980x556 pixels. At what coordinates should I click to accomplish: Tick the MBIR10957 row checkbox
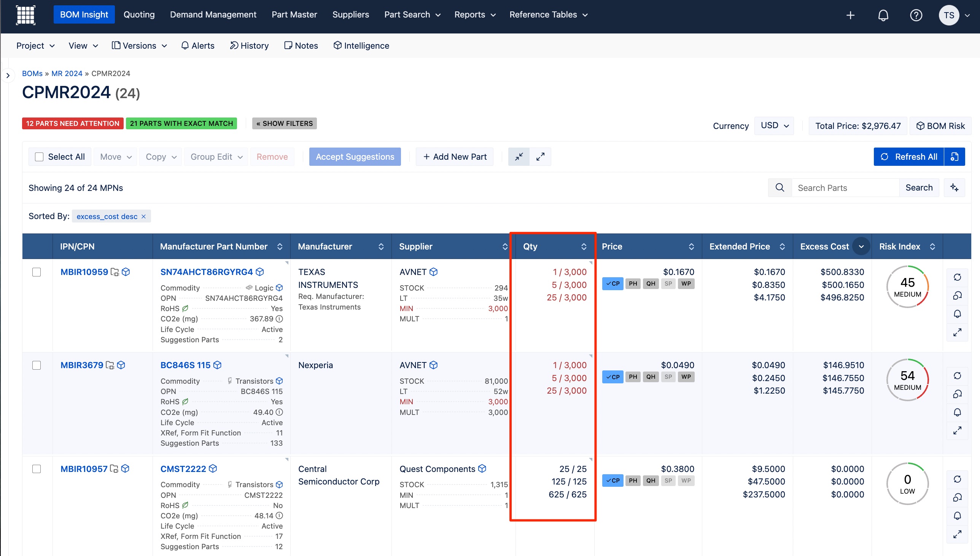37,469
